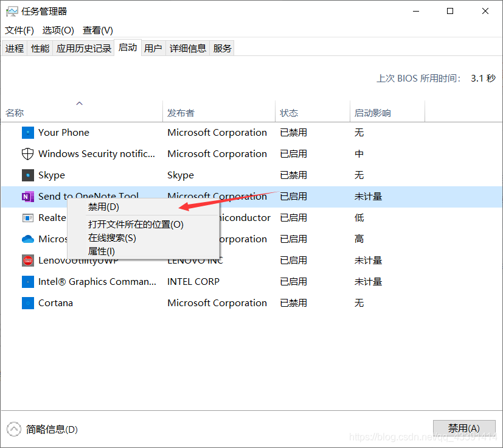This screenshot has width=503, height=448.
Task: Click the Intel Graphics Command icon
Action: coord(28,282)
